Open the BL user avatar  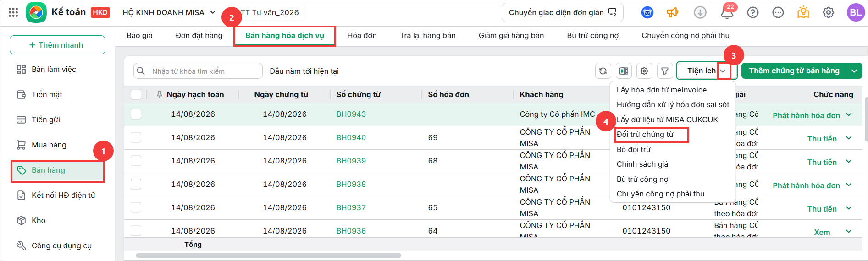point(856,12)
